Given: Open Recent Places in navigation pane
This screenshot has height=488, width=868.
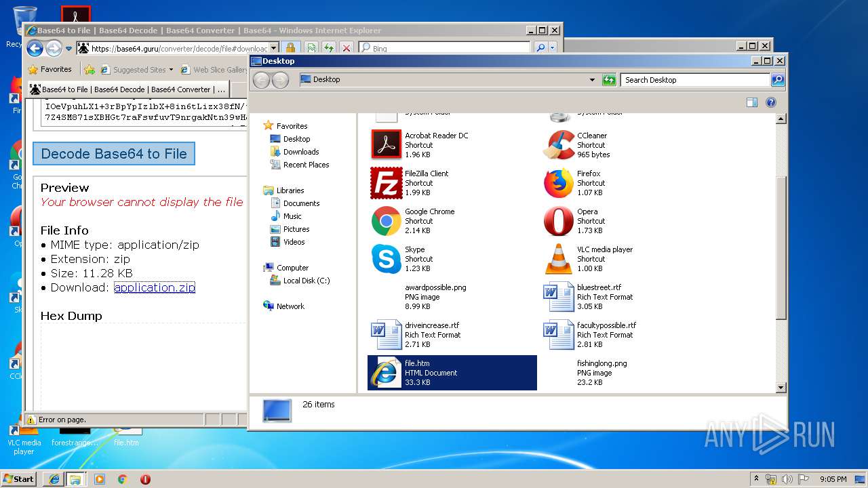Looking at the screenshot, I should pyautogui.click(x=299, y=165).
